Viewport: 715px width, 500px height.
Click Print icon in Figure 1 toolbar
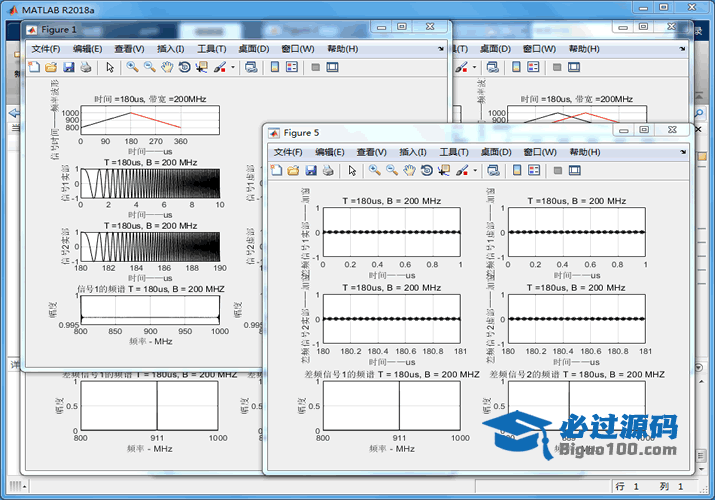(85, 67)
